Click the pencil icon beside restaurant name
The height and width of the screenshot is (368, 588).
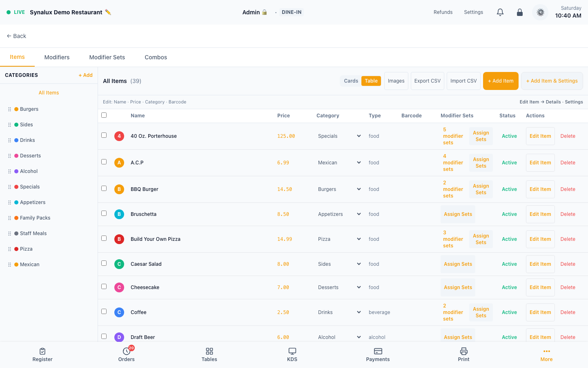point(108,12)
